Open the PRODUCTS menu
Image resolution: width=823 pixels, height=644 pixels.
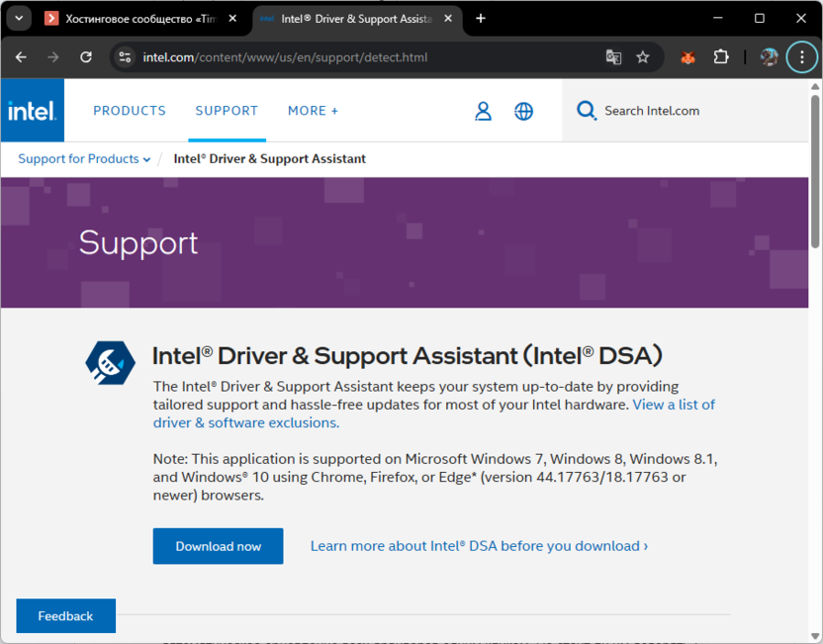(x=130, y=111)
